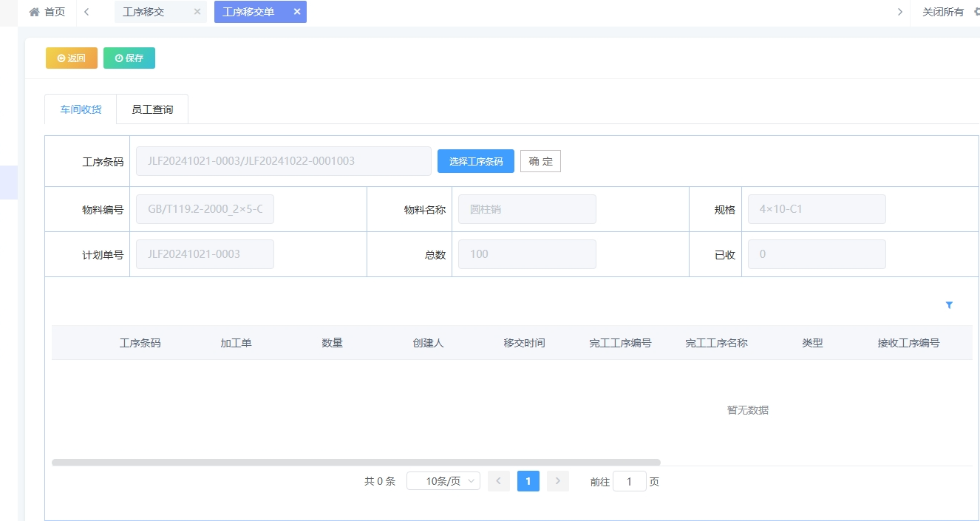Click the table's horizontal scrollbar
Image resolution: width=980 pixels, height=521 pixels.
point(356,463)
